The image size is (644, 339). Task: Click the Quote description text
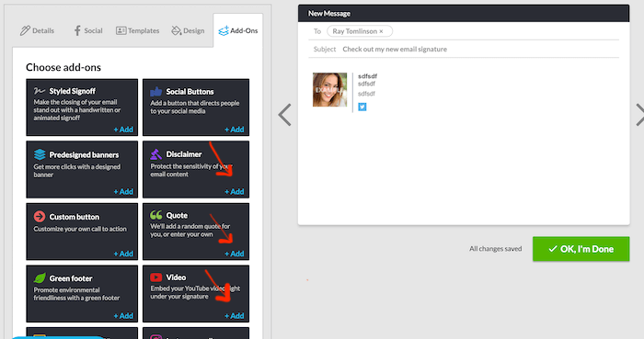[x=190, y=231]
